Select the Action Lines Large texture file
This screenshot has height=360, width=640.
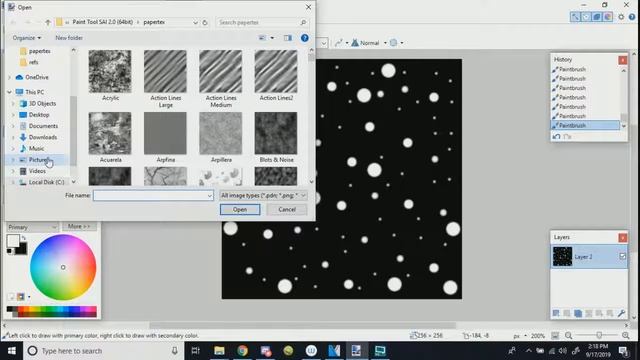tap(165, 71)
